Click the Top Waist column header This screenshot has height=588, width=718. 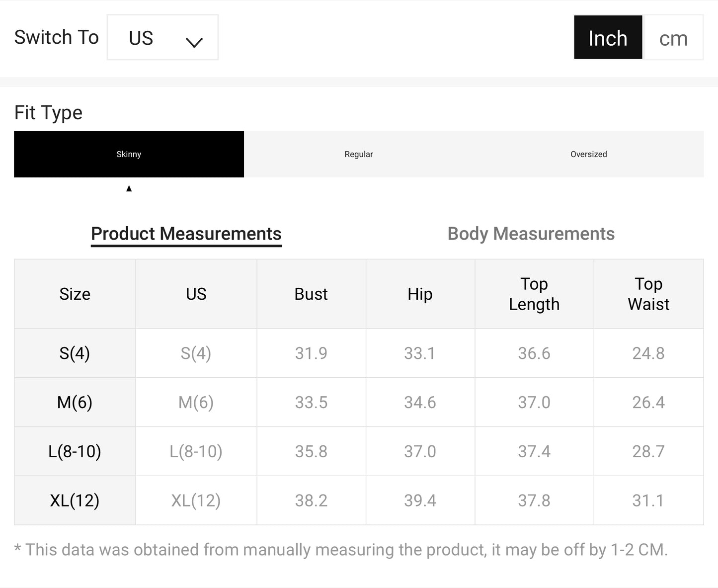coord(648,294)
